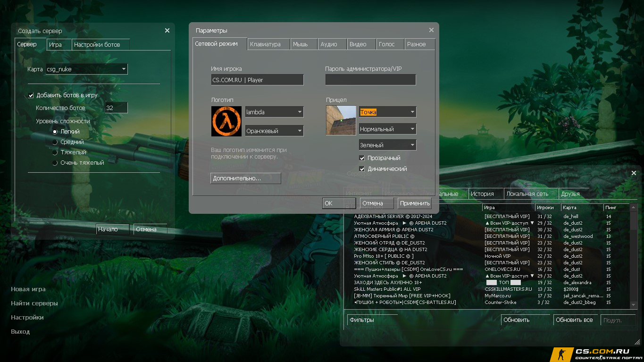The height and width of the screenshot is (362, 644).
Task: Open the 'Видео' settings tab
Action: click(361, 44)
